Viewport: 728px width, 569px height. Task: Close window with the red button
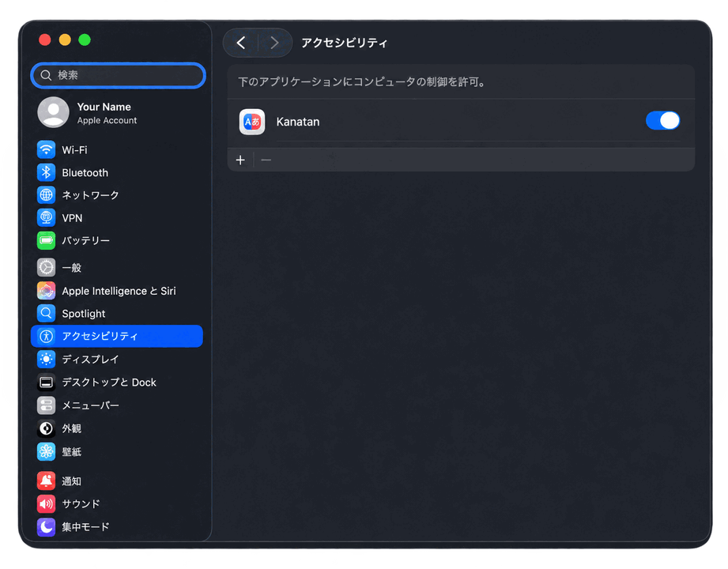point(44,40)
